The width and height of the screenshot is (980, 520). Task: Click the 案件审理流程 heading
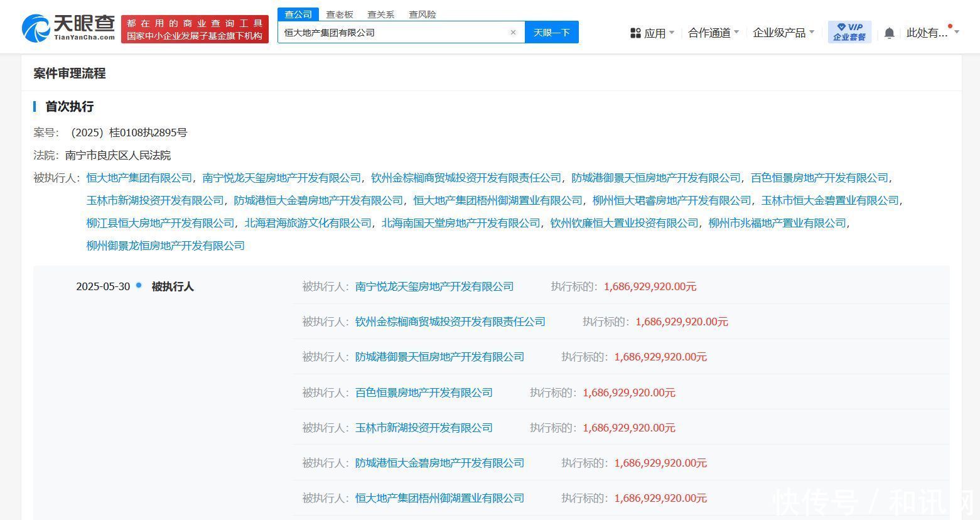click(x=70, y=73)
